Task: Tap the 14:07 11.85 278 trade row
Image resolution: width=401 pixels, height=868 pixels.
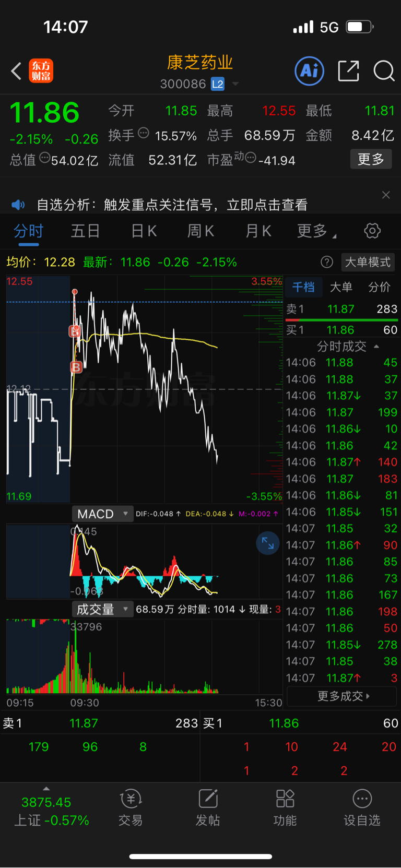Action: click(342, 645)
